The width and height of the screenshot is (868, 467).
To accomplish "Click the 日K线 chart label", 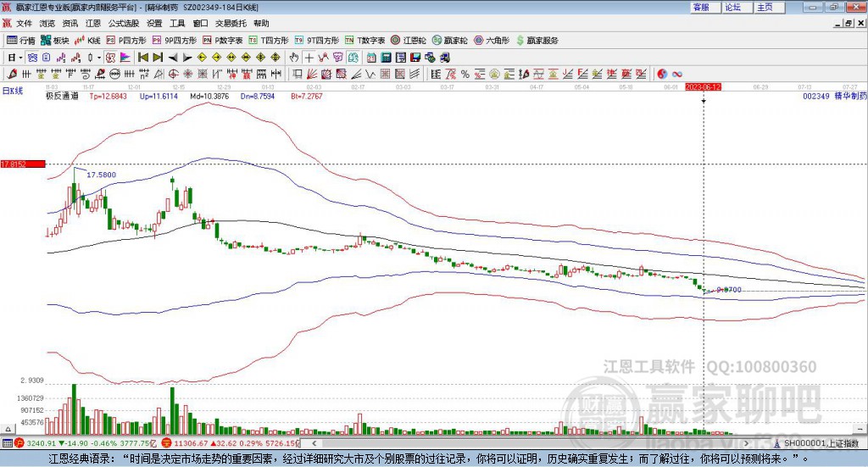I will point(13,91).
